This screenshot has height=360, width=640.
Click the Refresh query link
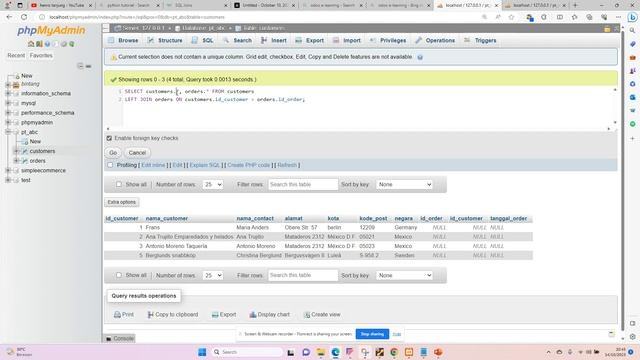(287, 165)
